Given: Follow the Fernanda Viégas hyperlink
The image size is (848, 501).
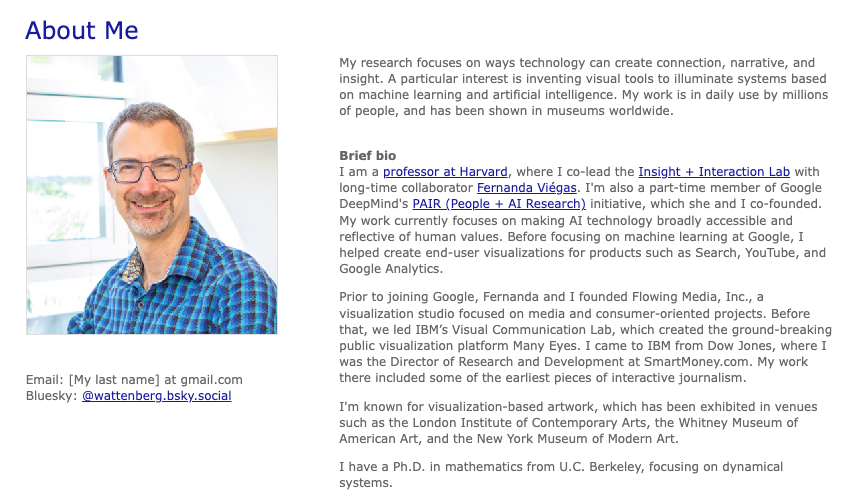Looking at the screenshot, I should (526, 188).
